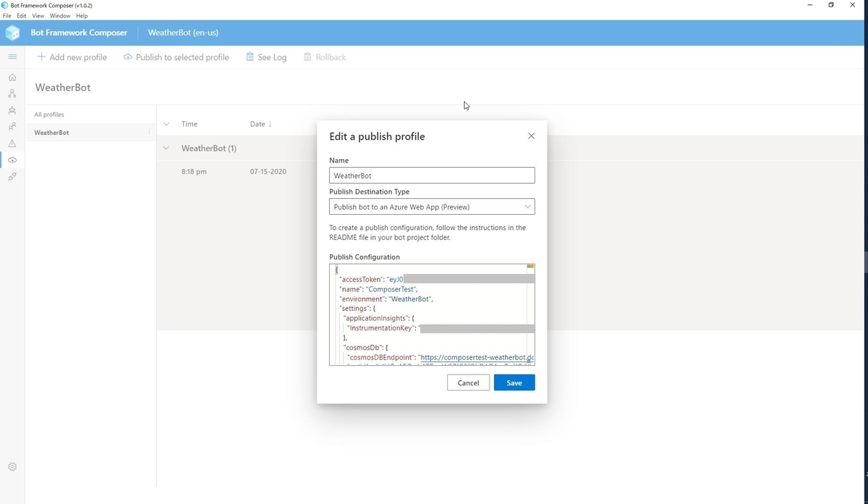Go to the Home page icon
Screen dimensions: 868x504
click(12, 77)
